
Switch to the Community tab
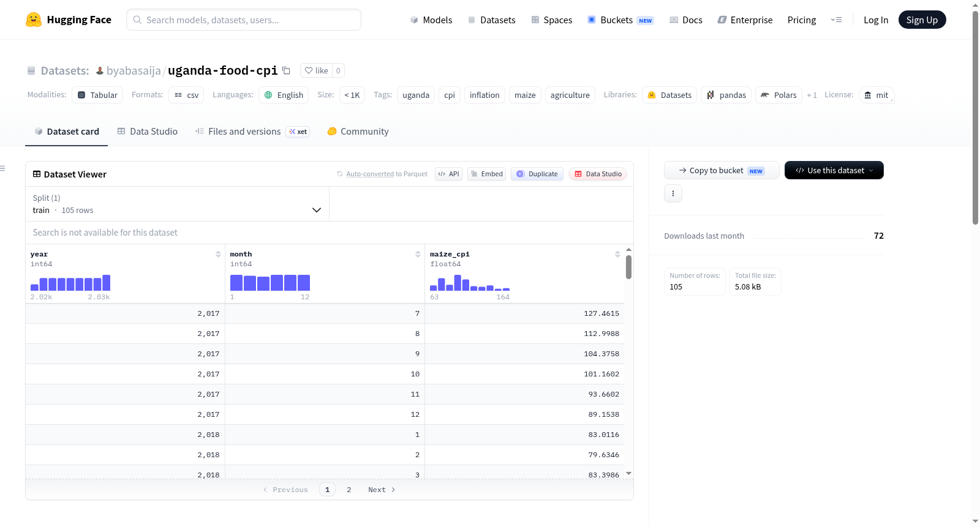tap(358, 132)
